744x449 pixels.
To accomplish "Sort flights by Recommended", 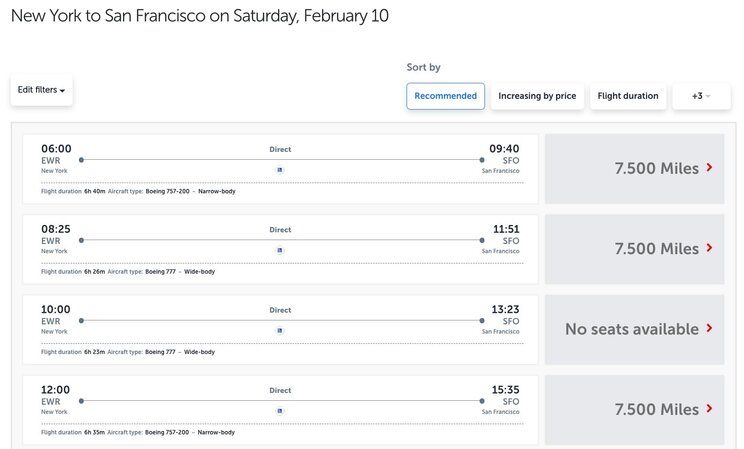I will pyautogui.click(x=445, y=96).
